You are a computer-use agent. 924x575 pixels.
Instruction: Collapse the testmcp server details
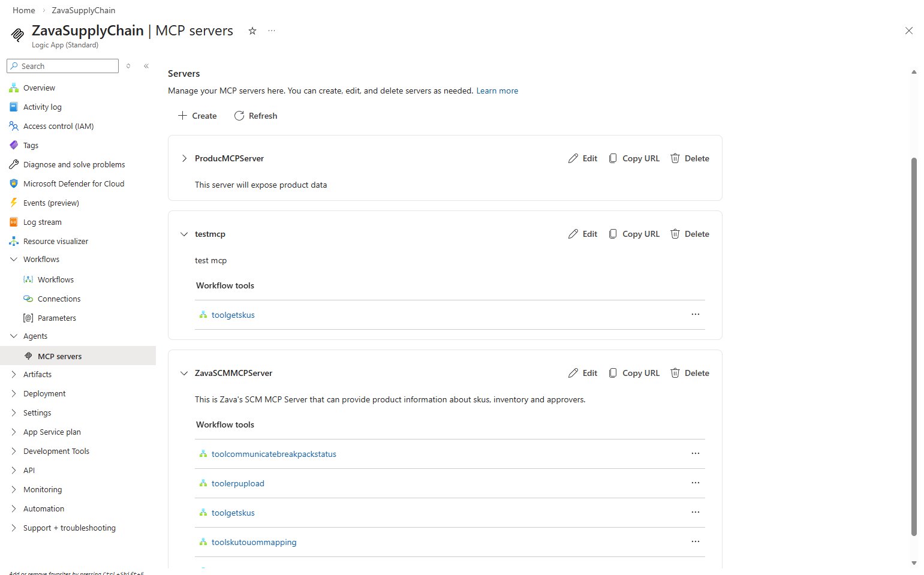[x=184, y=234]
